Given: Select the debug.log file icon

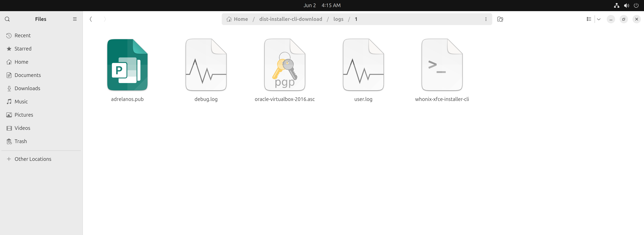Looking at the screenshot, I should [x=206, y=65].
